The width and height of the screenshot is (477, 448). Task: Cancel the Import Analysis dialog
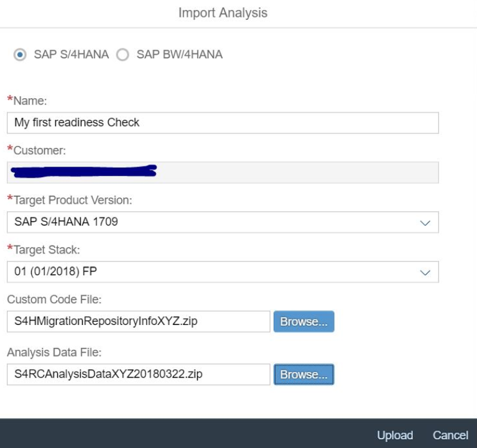[450, 435]
